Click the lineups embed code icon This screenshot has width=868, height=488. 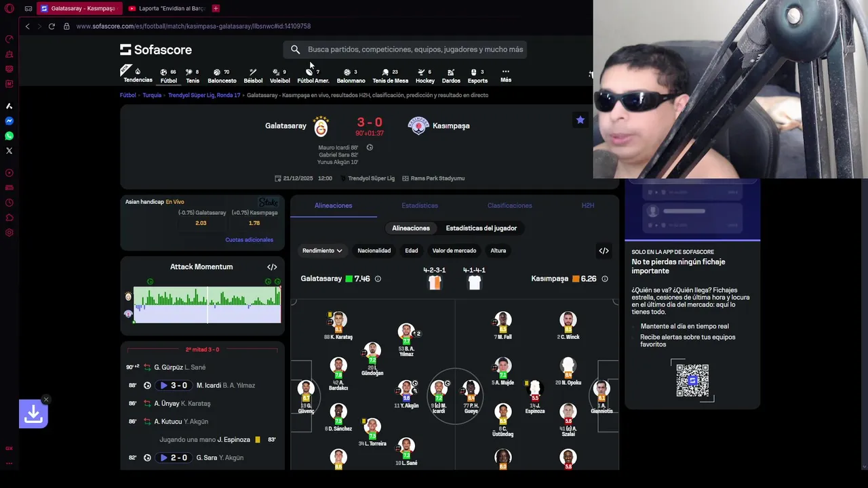click(604, 251)
